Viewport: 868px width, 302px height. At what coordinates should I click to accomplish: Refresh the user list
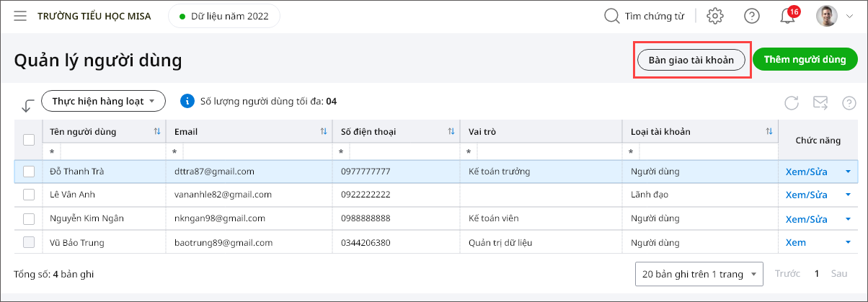pyautogui.click(x=792, y=103)
